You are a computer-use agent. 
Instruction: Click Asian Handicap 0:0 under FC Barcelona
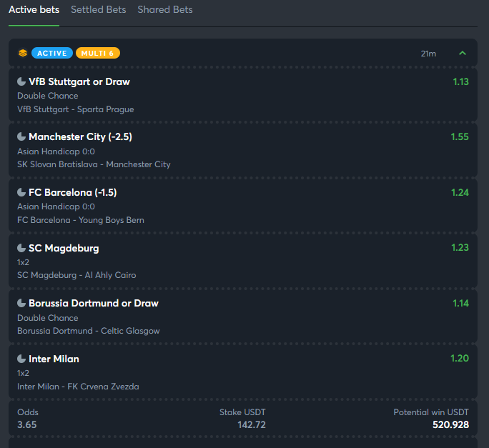click(56, 206)
